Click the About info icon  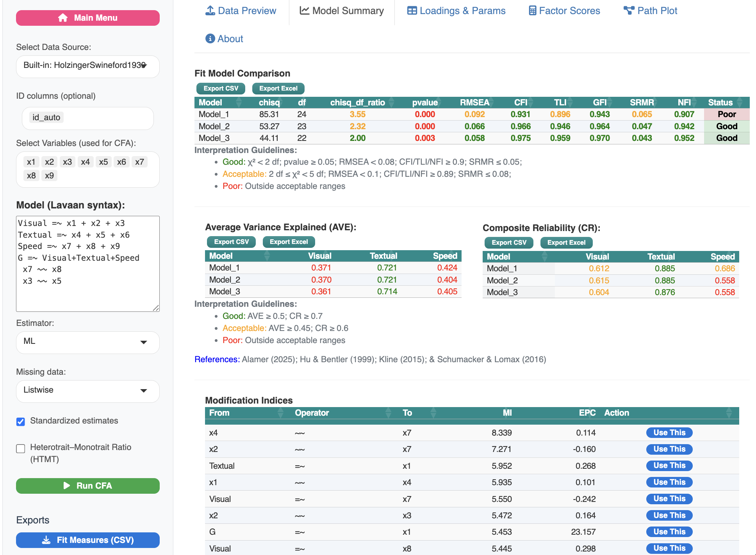[x=210, y=39]
